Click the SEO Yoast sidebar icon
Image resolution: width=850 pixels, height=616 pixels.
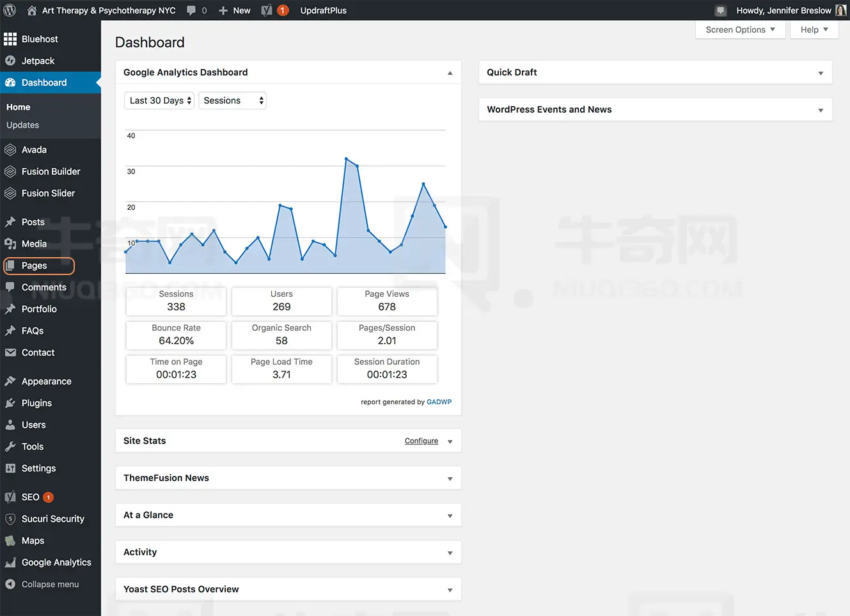click(10, 497)
